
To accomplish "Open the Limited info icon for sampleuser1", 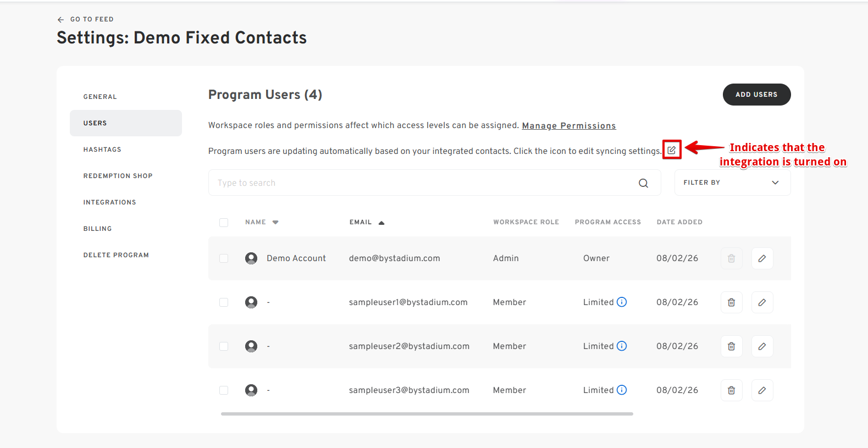I will coord(622,302).
